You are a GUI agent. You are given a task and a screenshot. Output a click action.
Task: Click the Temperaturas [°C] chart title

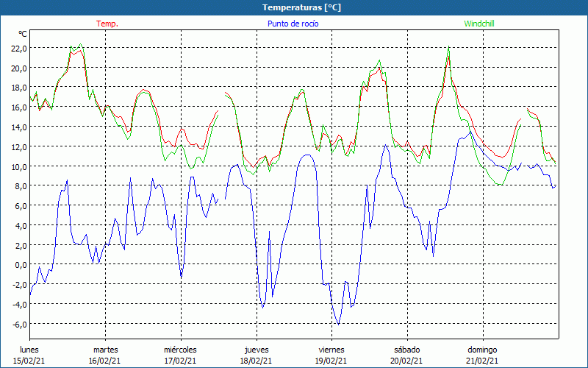tap(301, 7)
